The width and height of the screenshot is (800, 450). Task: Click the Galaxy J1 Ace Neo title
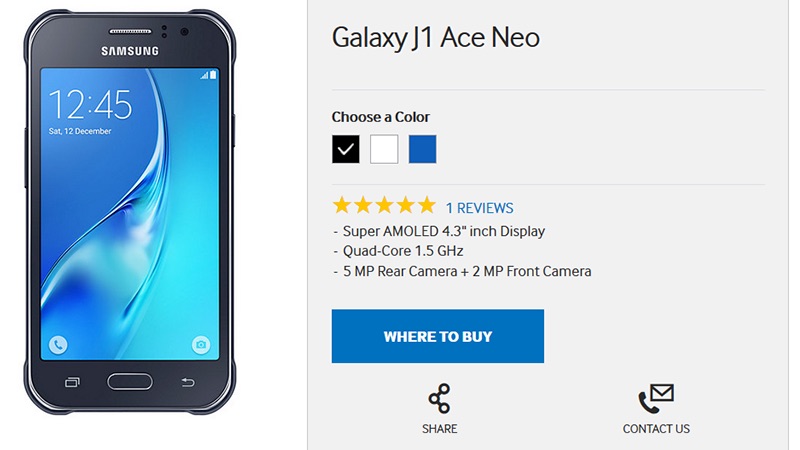(436, 38)
